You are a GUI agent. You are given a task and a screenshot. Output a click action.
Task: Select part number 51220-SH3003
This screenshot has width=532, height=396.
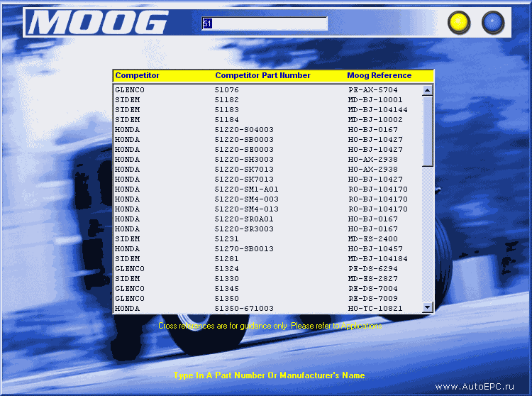point(244,159)
